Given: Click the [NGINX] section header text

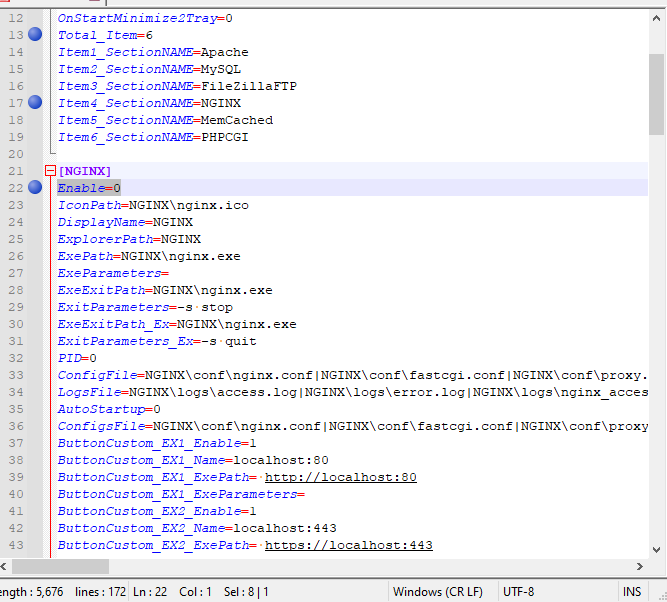Looking at the screenshot, I should tap(85, 171).
